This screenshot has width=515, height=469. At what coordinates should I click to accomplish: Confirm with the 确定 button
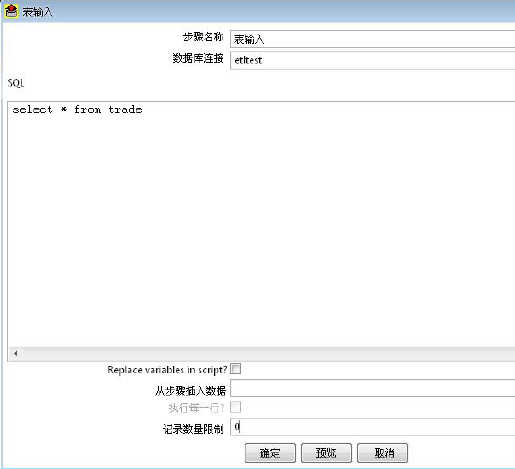point(270,453)
